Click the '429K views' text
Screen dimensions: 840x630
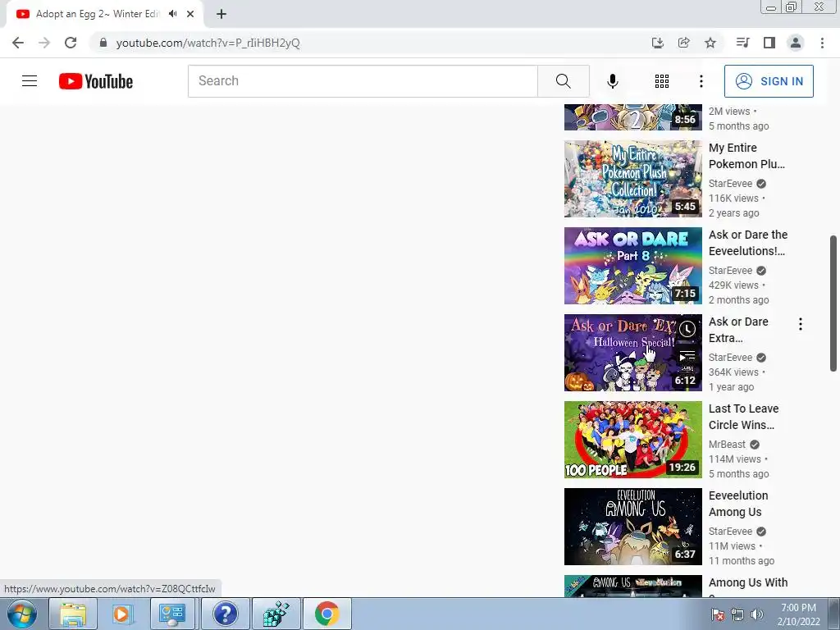pos(733,285)
